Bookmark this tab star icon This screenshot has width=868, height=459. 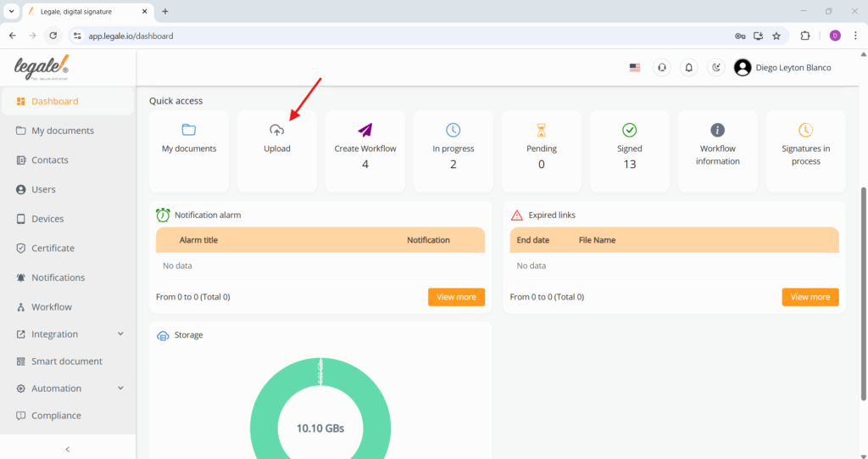point(776,36)
